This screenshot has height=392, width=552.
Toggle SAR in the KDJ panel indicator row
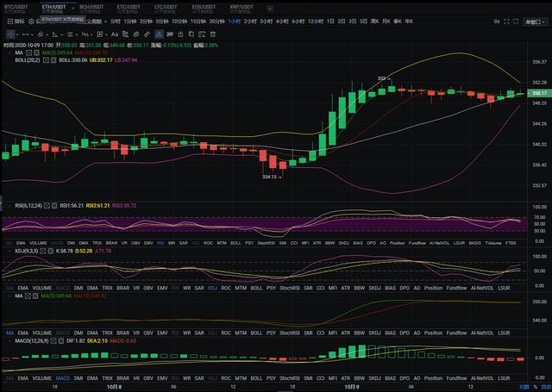coord(199,288)
